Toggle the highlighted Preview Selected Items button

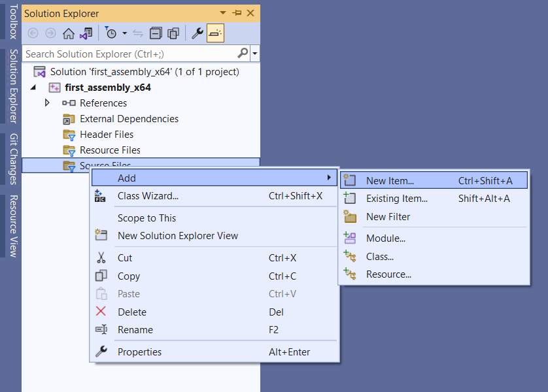215,33
